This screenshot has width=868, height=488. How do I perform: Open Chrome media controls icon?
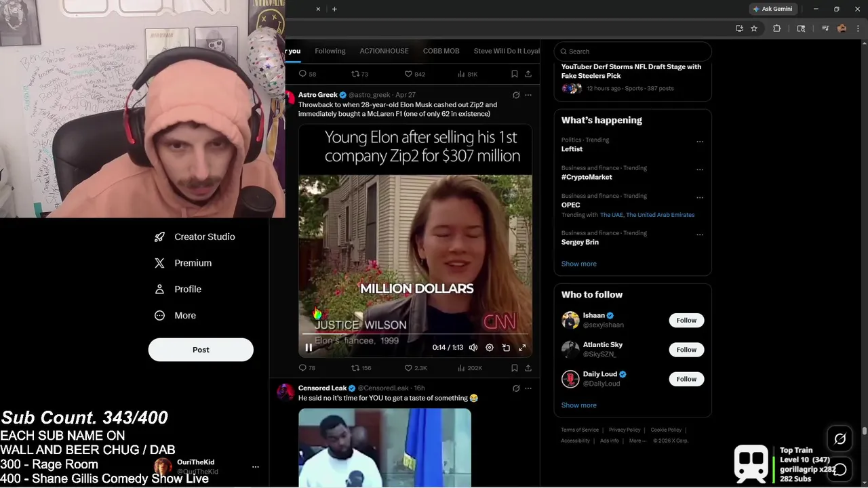point(825,28)
